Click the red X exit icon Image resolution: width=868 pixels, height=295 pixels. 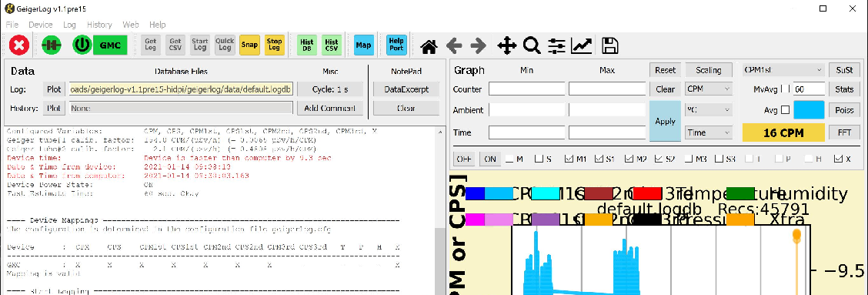(19, 45)
